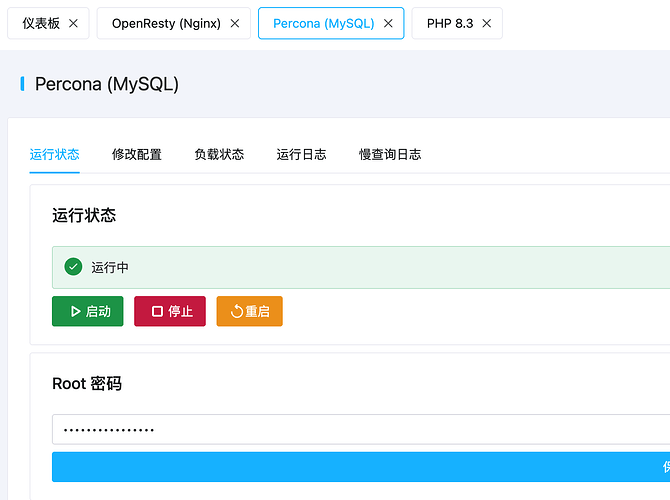Go to the PHP 8.3 tab

450,23
